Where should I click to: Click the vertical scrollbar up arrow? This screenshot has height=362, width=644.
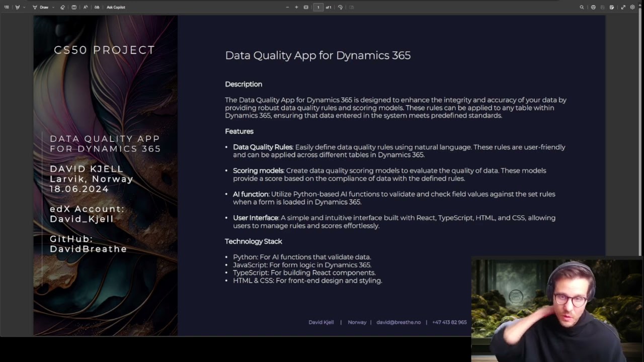pos(640,5)
